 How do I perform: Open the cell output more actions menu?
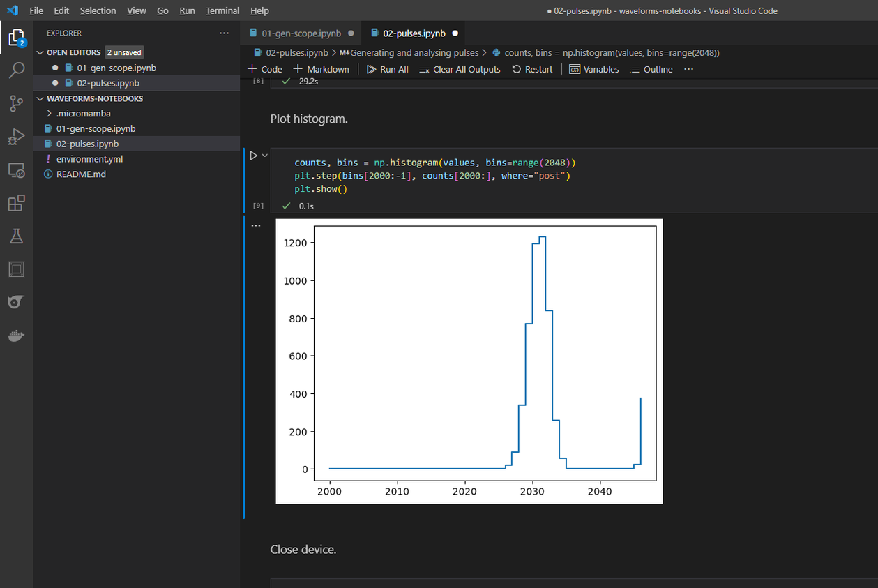coord(256,224)
